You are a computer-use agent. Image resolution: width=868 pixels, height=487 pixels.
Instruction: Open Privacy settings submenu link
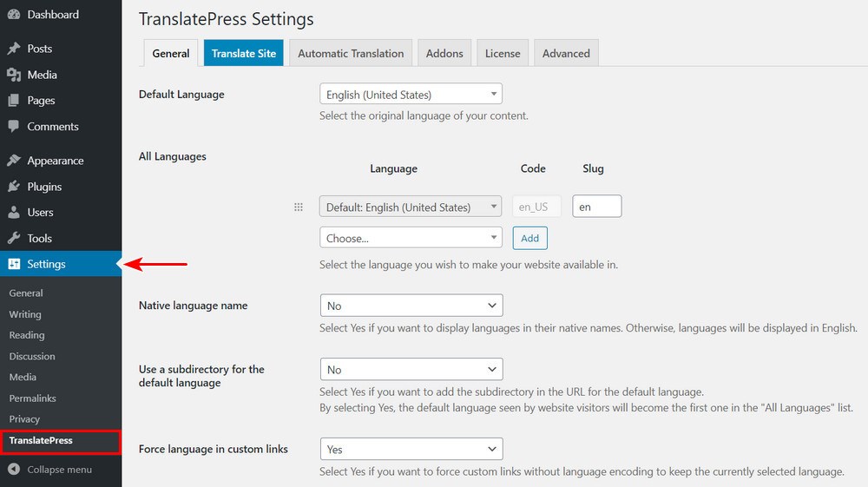click(x=24, y=419)
